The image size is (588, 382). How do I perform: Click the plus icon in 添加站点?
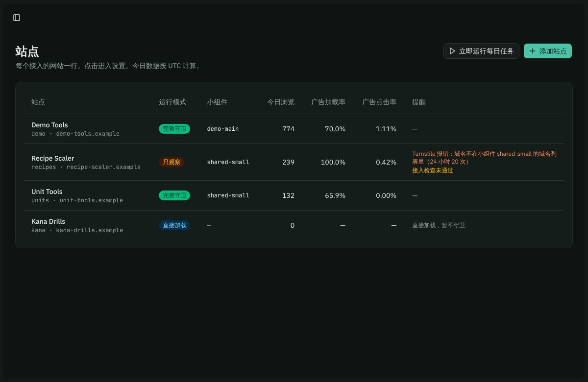[533, 51]
